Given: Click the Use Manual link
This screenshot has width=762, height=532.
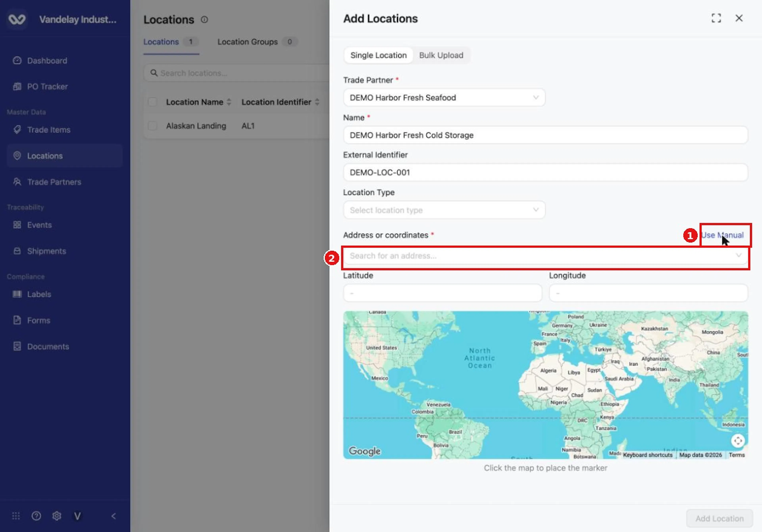Looking at the screenshot, I should (722, 235).
